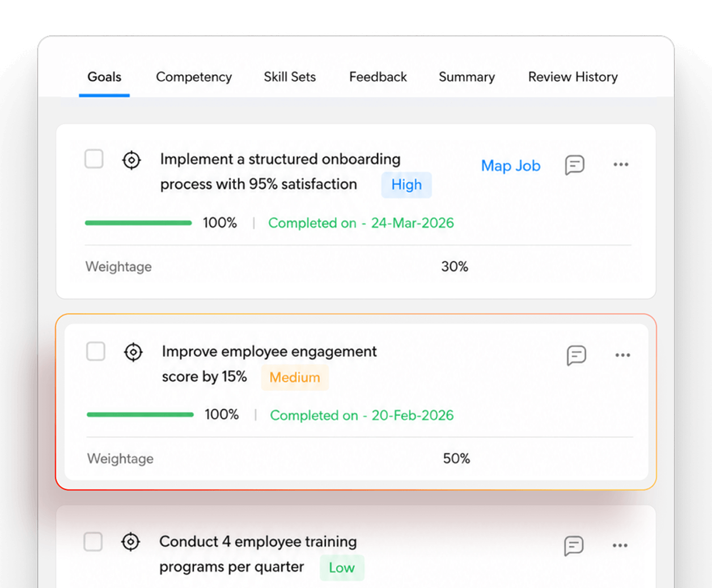
Task: Click the 50% weightage value
Action: tap(456, 459)
